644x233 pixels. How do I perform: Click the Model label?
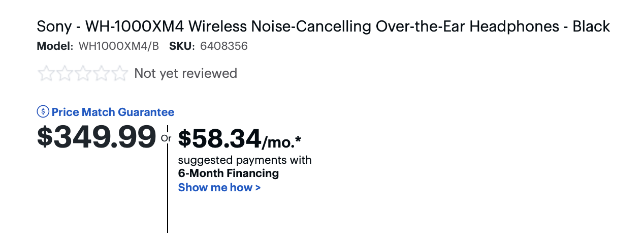(x=55, y=46)
